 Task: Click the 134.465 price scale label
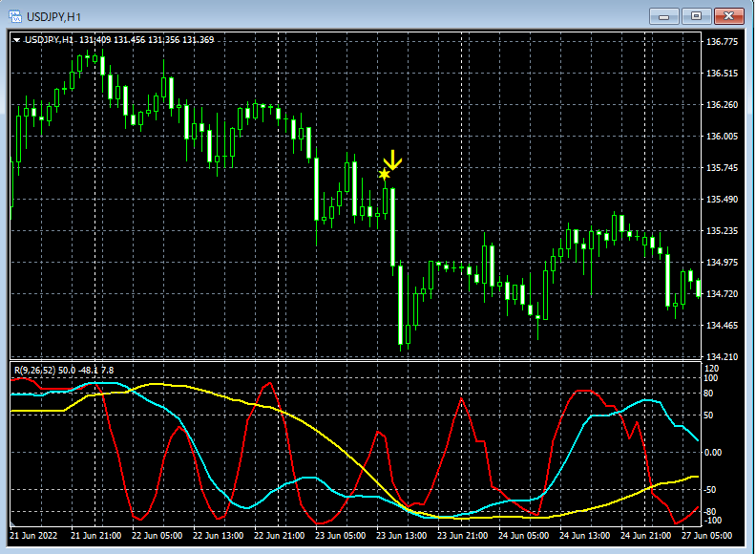tap(722, 326)
